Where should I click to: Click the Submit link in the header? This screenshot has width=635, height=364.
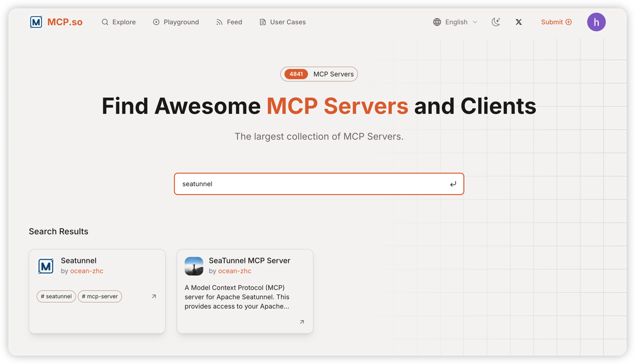tap(552, 22)
